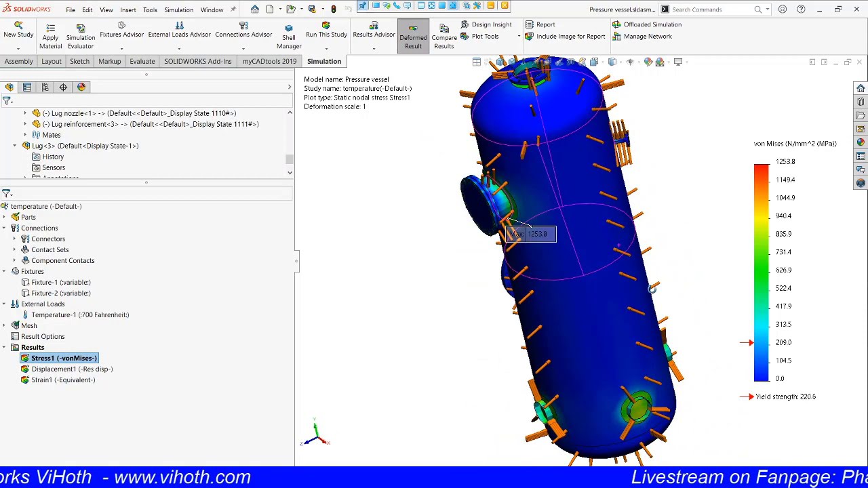Click Run This Study icon
The image size is (868, 488).
click(326, 25)
